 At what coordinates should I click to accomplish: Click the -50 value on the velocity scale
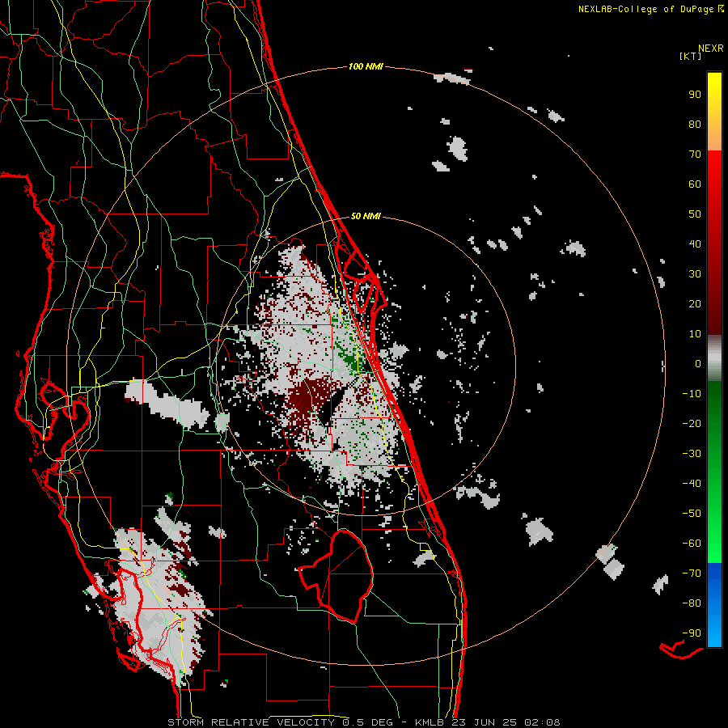692,514
